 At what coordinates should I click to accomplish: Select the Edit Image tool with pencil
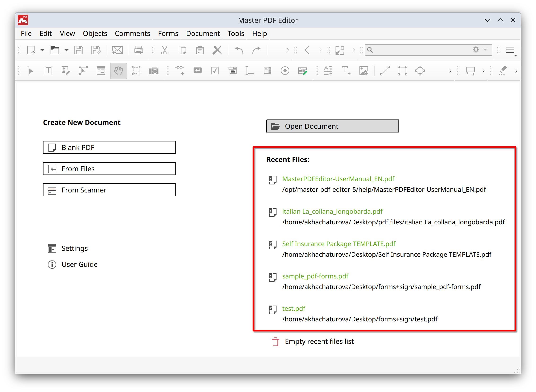coord(65,71)
